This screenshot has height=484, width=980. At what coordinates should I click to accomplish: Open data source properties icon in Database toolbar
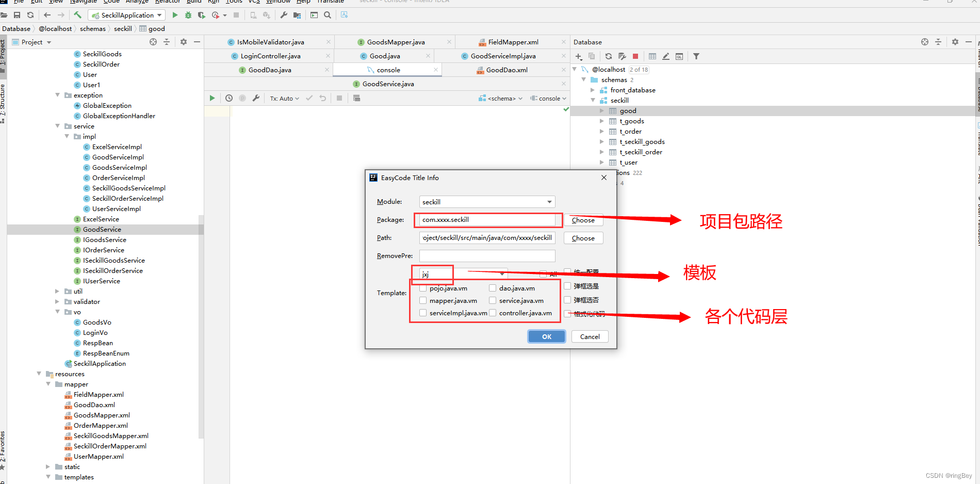point(622,56)
